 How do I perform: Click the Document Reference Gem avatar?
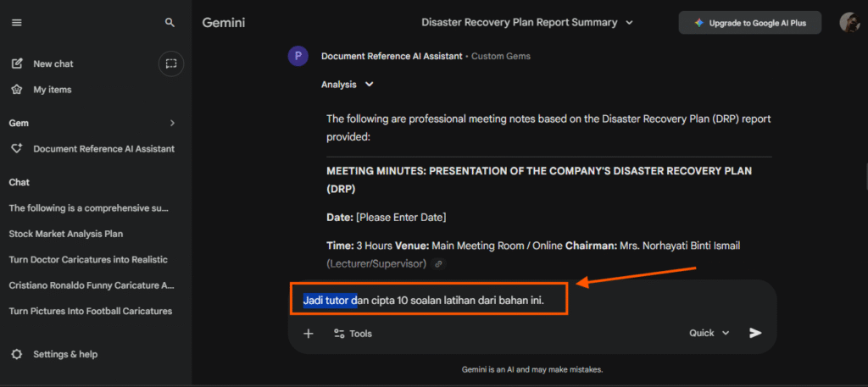298,57
